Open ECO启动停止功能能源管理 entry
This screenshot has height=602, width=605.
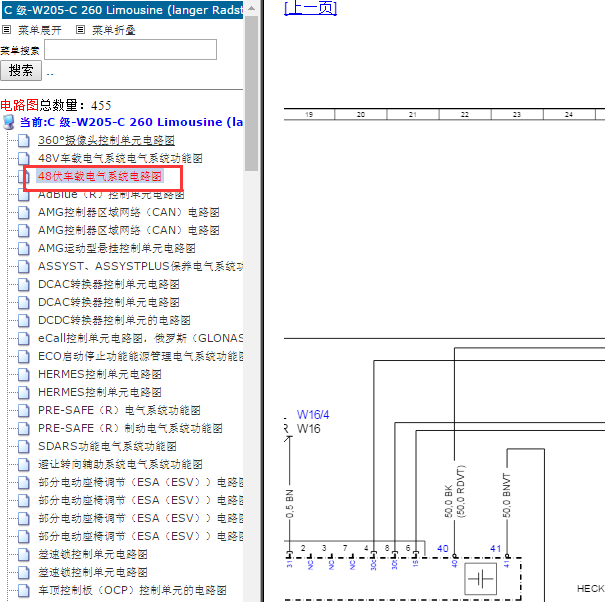pyautogui.click(x=140, y=356)
